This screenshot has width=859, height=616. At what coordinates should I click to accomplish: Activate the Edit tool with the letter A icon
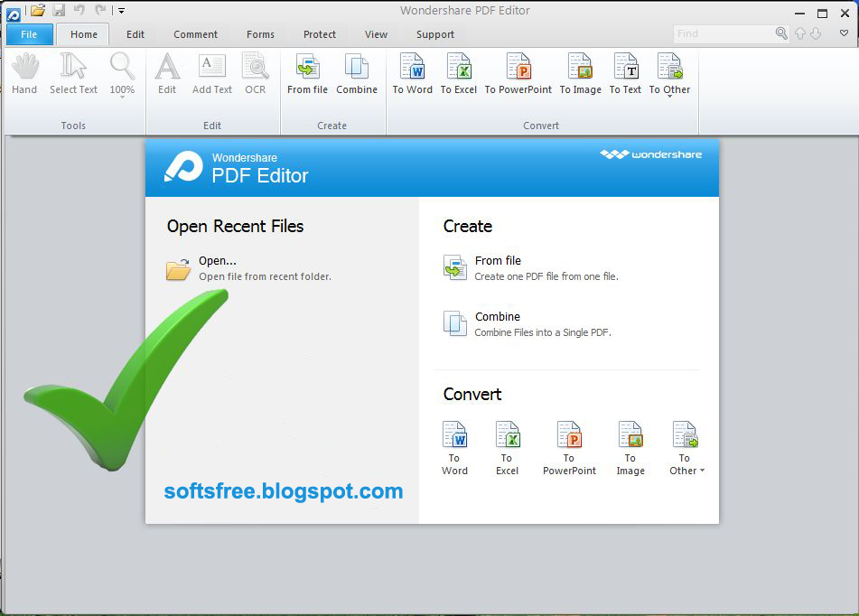(x=167, y=75)
